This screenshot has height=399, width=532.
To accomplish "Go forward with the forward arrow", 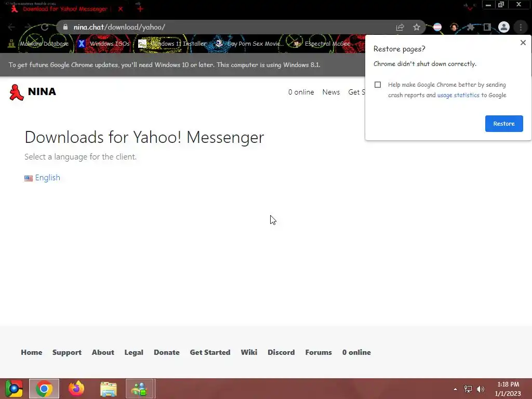I will (x=28, y=27).
